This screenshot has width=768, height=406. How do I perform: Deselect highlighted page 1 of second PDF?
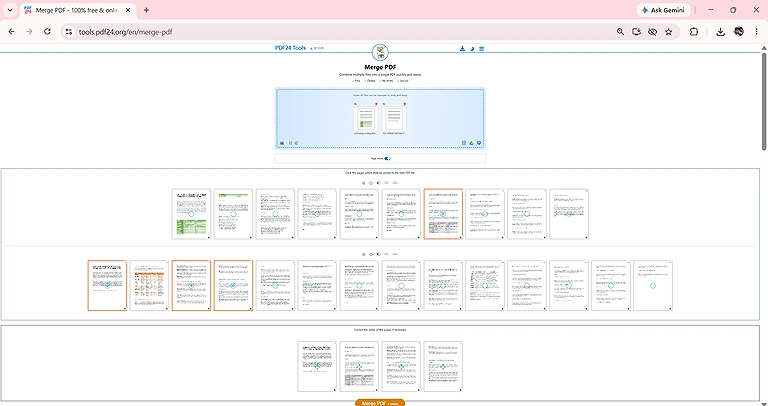pyautogui.click(x=107, y=286)
